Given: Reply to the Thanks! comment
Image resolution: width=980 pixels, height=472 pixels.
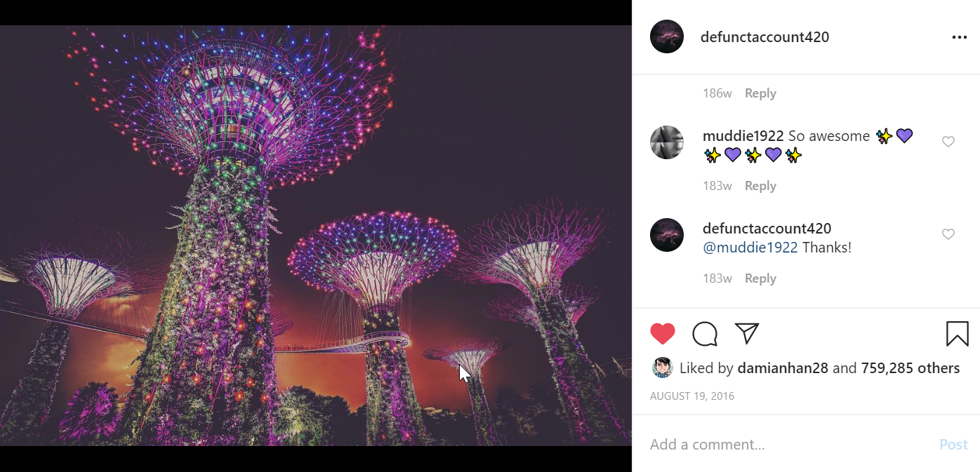Looking at the screenshot, I should click(x=760, y=278).
